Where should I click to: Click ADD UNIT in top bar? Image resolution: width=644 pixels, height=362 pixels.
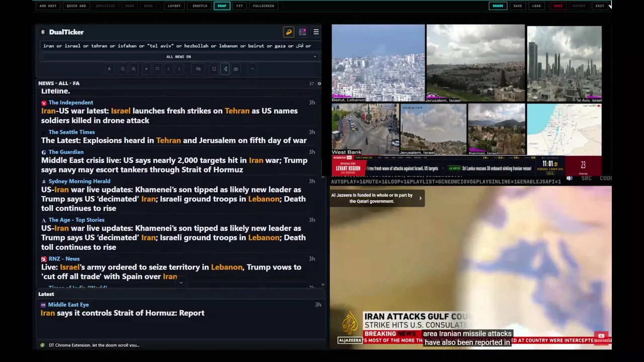[x=48, y=6]
